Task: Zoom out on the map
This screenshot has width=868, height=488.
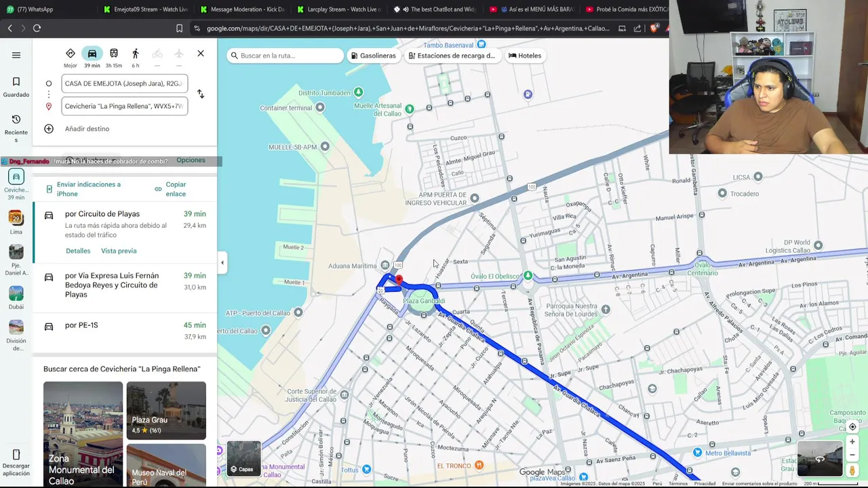Action: pos(852,455)
